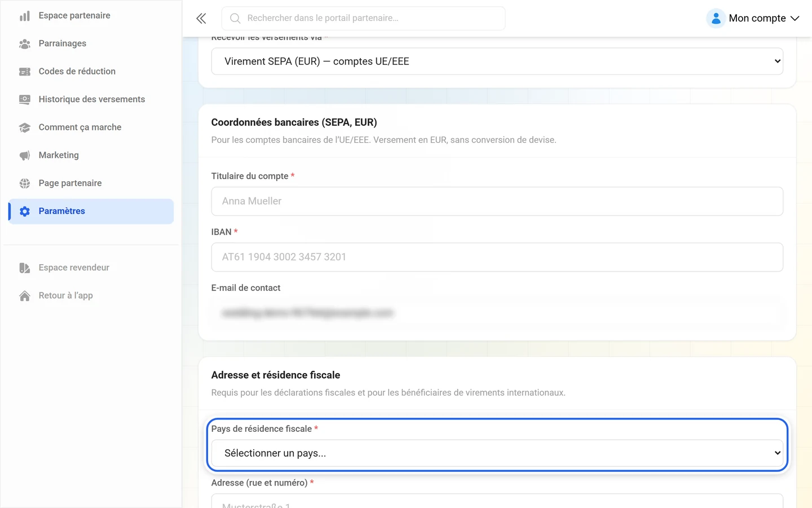Screen dimensions: 812x508
Task: Focus the portal search field
Action: (364, 19)
